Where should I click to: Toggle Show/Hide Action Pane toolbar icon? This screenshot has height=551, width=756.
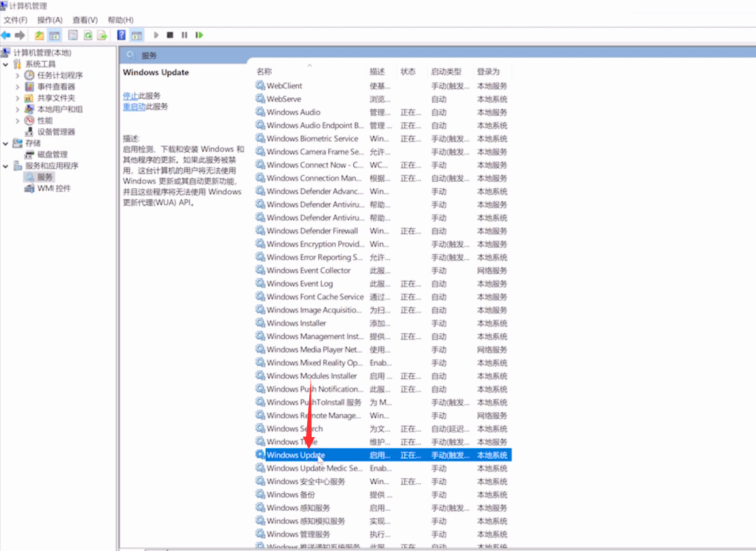point(137,35)
